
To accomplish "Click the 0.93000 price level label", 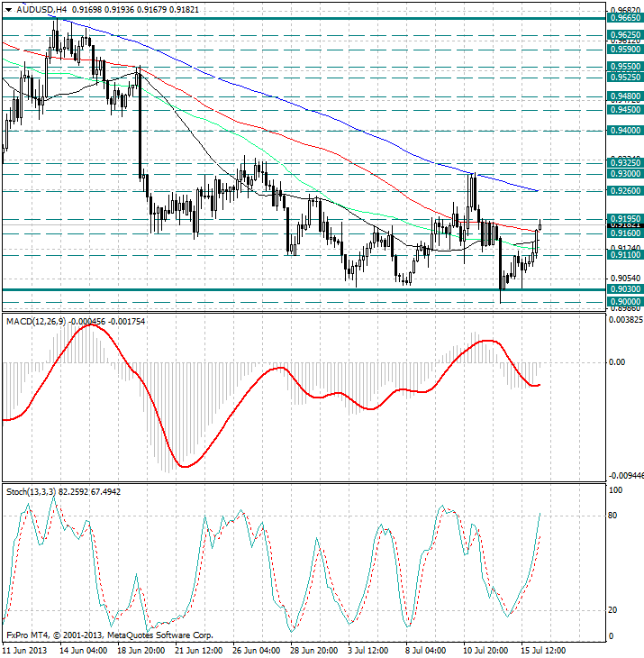I will (x=624, y=173).
